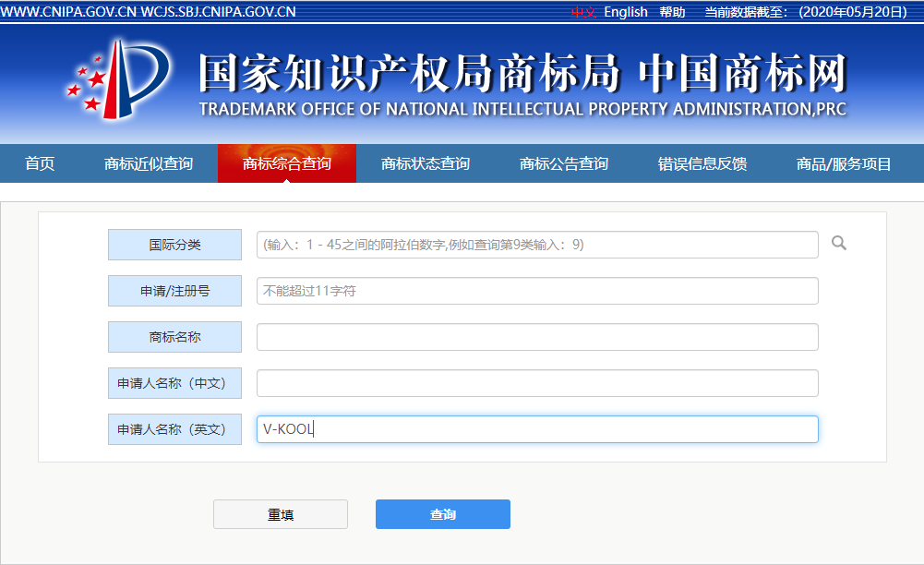Select the 商标综合查询 comprehensive search tab
Screen dimensions: 924x565
286,162
